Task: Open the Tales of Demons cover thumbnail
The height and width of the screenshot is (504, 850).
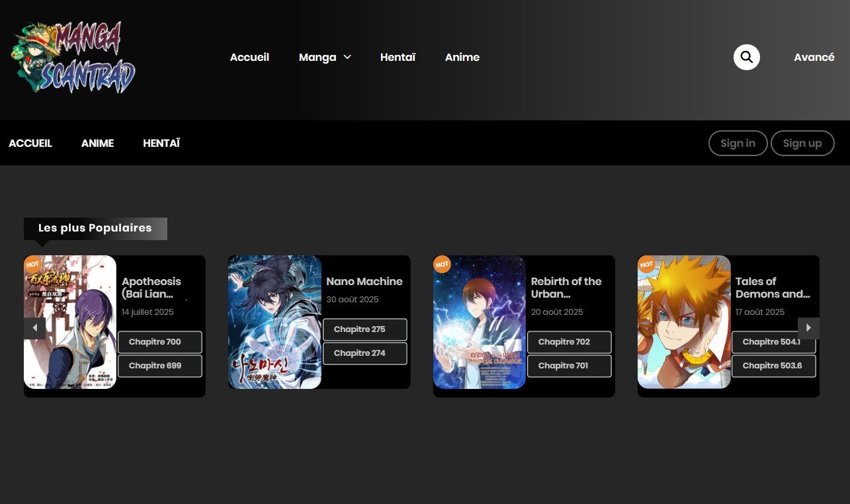Action: coord(684,322)
